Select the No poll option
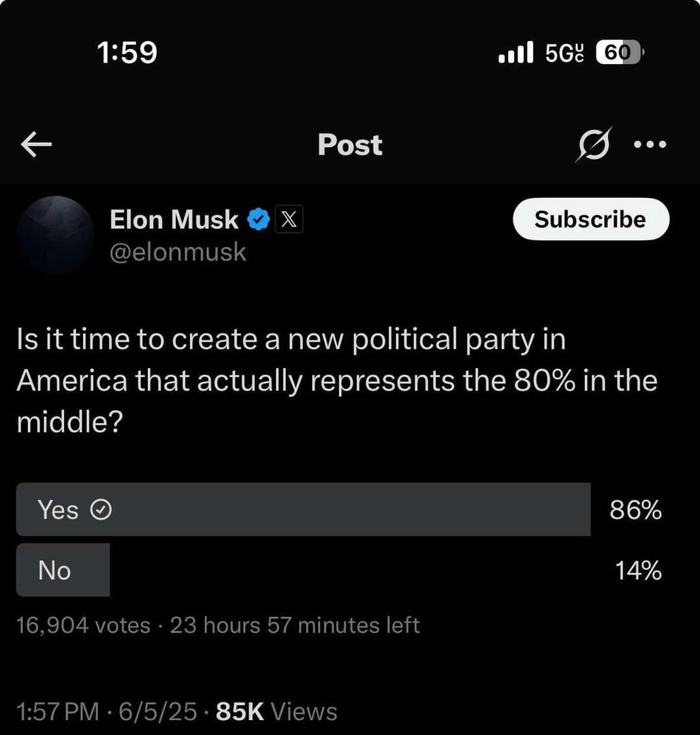Image resolution: width=700 pixels, height=735 pixels. tap(63, 570)
